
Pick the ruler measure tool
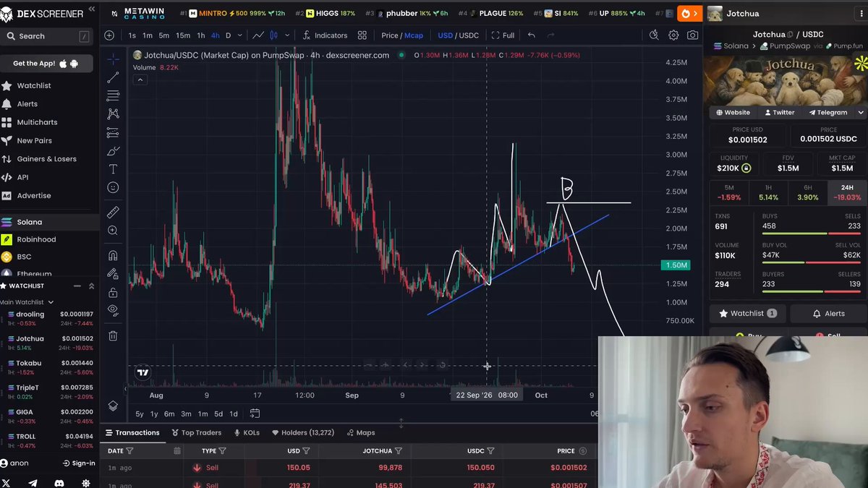pos(113,213)
